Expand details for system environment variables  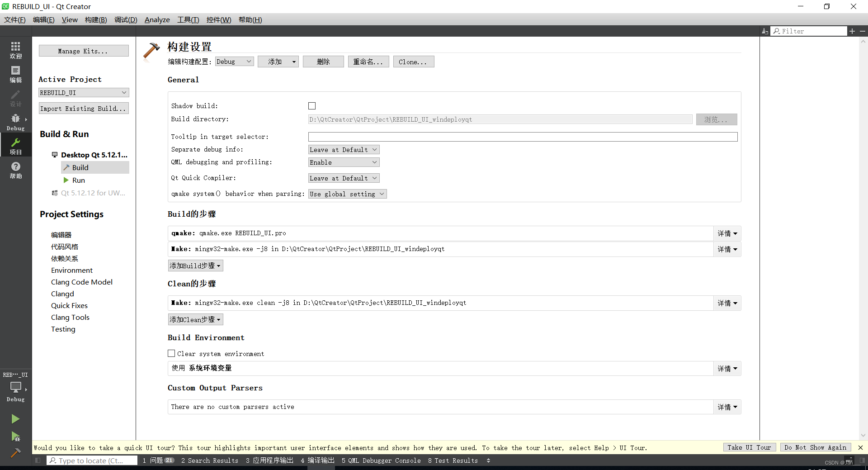(727, 369)
